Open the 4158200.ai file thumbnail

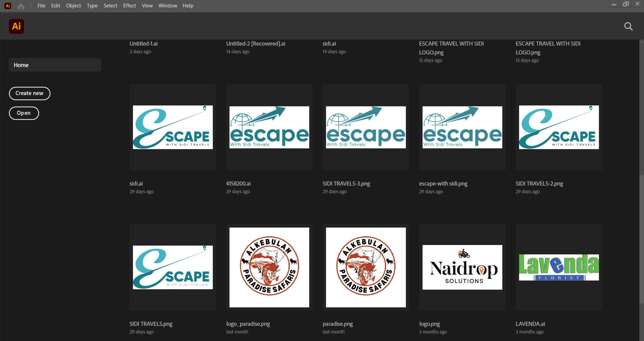(x=269, y=127)
